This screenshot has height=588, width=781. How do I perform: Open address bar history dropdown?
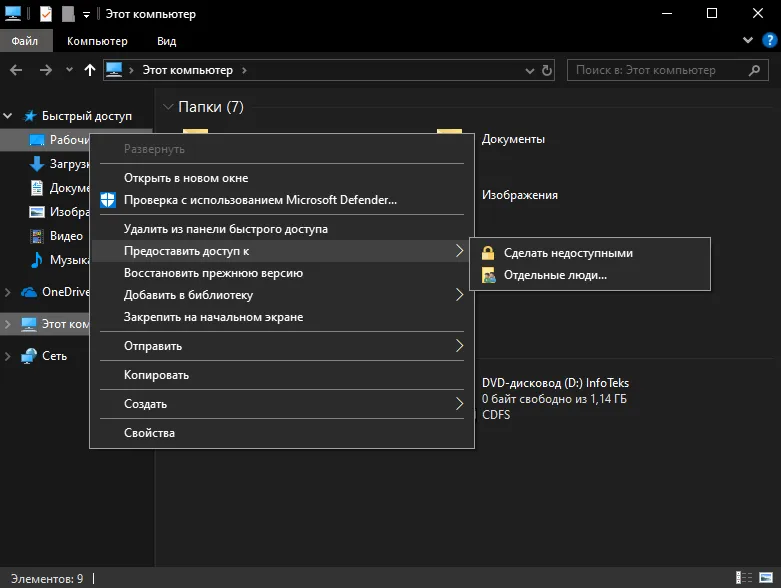(529, 71)
